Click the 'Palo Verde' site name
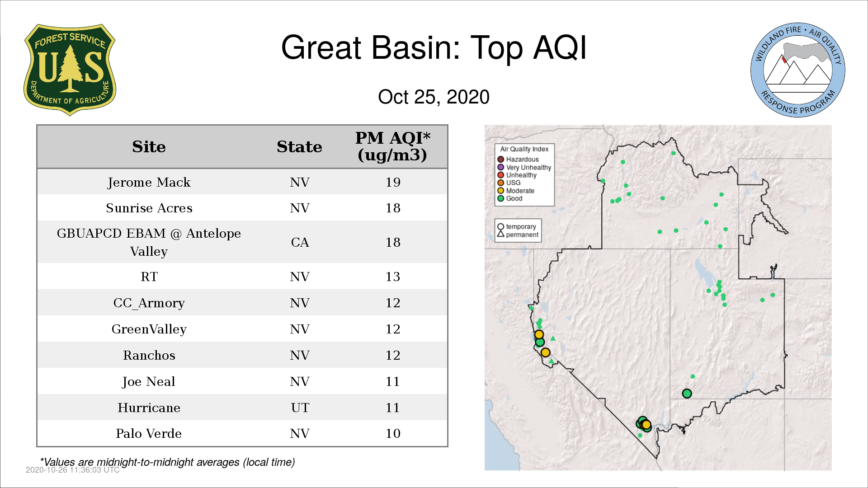The image size is (868, 488). [149, 433]
